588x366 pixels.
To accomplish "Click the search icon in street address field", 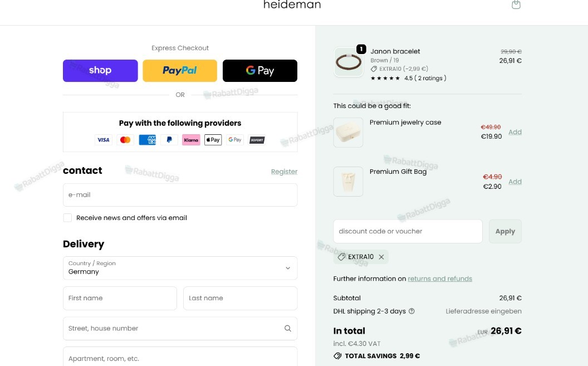I will 288,328.
